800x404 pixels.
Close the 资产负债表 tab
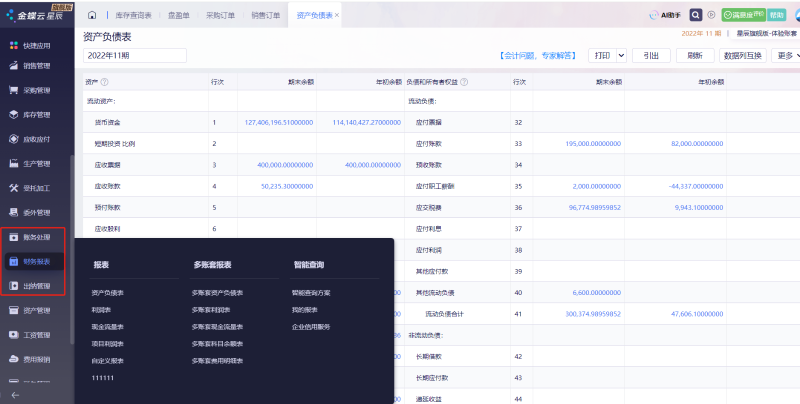pos(337,15)
